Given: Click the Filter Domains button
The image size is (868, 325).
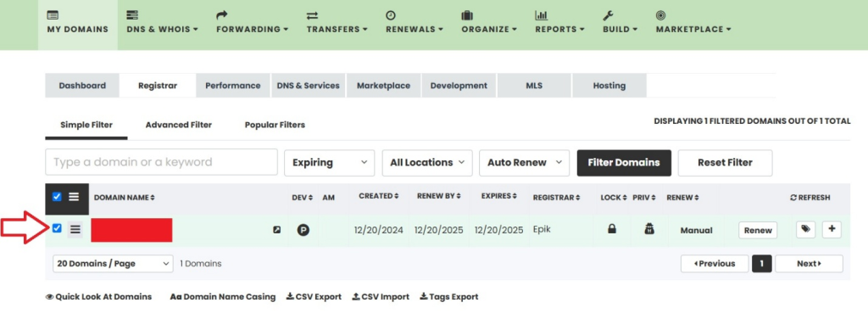Looking at the screenshot, I should (x=624, y=163).
